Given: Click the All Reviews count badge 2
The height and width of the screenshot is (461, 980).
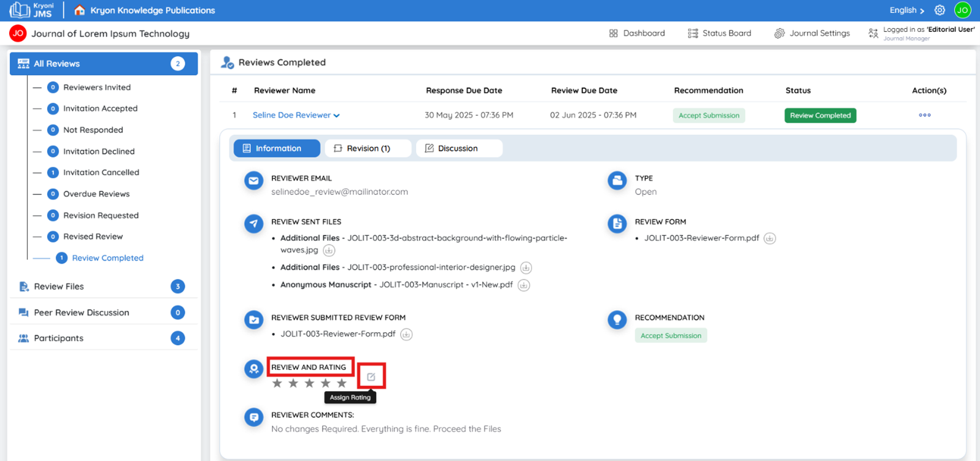Looking at the screenshot, I should point(177,64).
